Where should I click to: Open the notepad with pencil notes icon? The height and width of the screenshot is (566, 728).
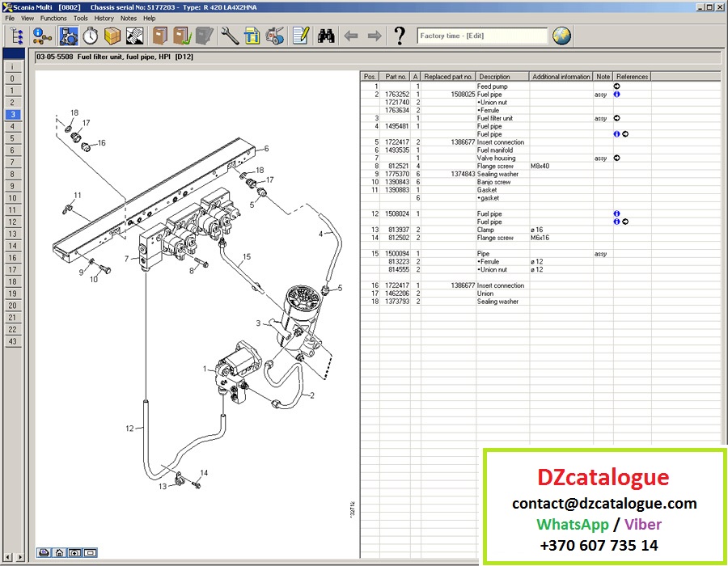301,36
